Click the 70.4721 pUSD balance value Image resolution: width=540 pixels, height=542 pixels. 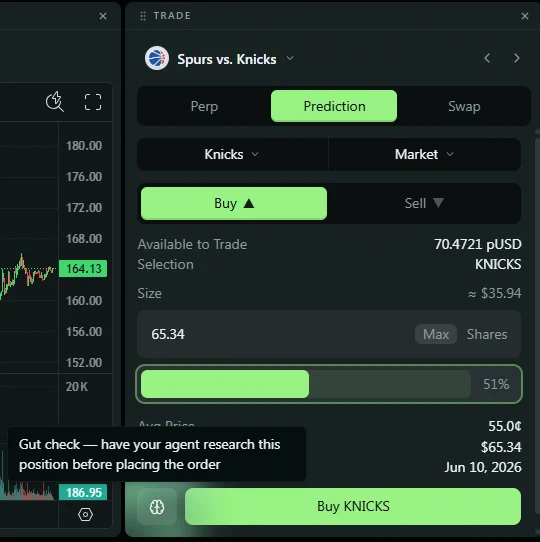coord(477,244)
